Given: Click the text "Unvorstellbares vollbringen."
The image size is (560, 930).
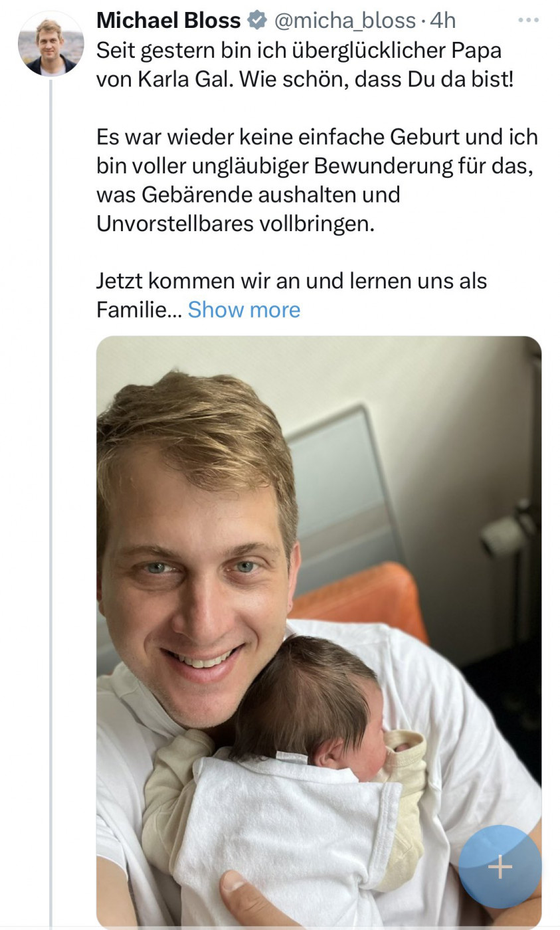Looking at the screenshot, I should tap(235, 223).
